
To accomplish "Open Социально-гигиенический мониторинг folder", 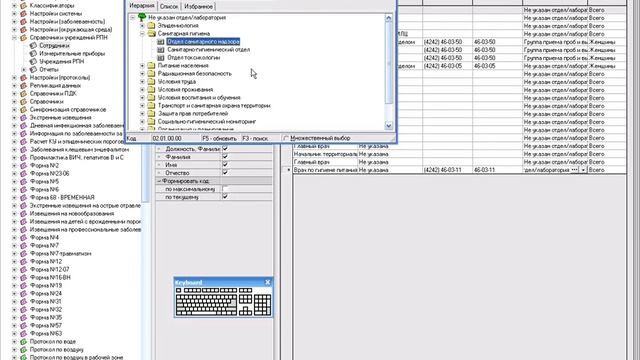I will pyautogui.click(x=207, y=122).
